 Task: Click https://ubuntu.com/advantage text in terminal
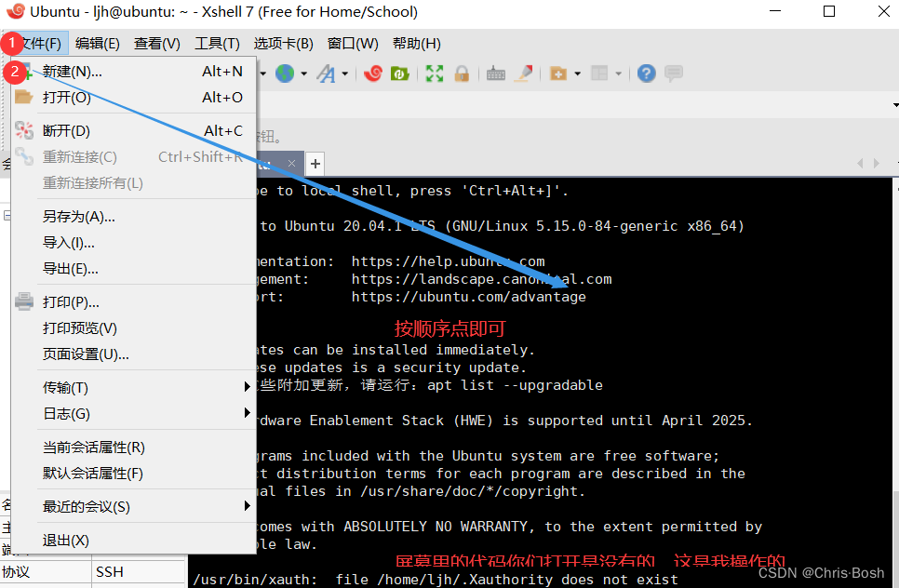coord(468,297)
